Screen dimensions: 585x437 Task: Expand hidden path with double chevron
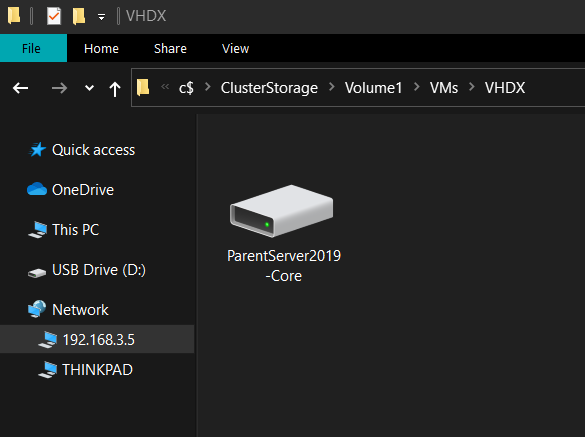(x=165, y=87)
